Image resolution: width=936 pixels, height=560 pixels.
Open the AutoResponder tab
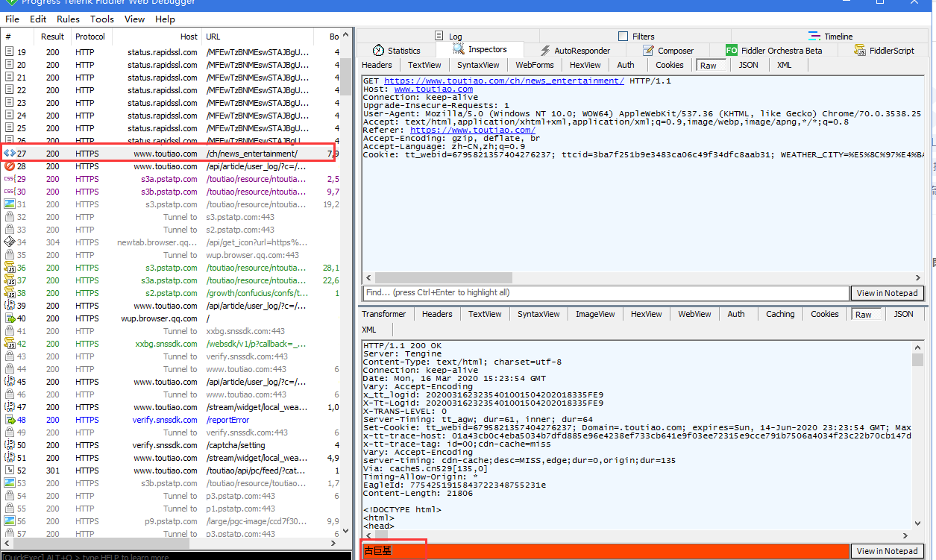pyautogui.click(x=574, y=51)
